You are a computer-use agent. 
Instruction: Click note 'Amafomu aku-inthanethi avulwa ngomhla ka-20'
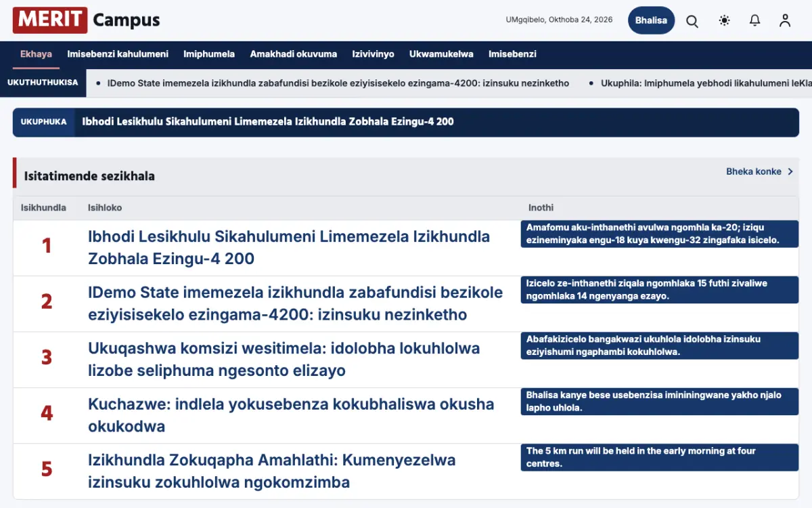(x=660, y=234)
